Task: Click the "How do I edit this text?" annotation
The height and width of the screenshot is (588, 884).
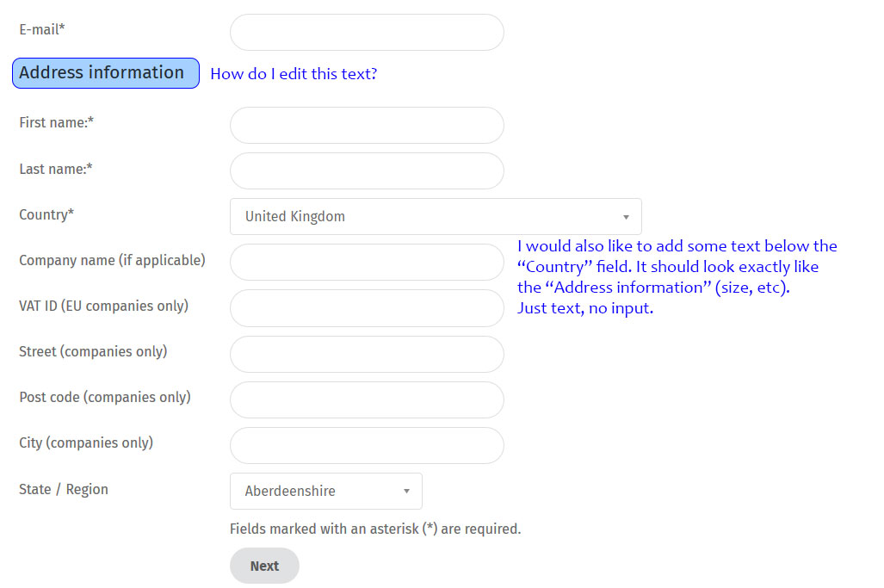Action: coord(294,74)
